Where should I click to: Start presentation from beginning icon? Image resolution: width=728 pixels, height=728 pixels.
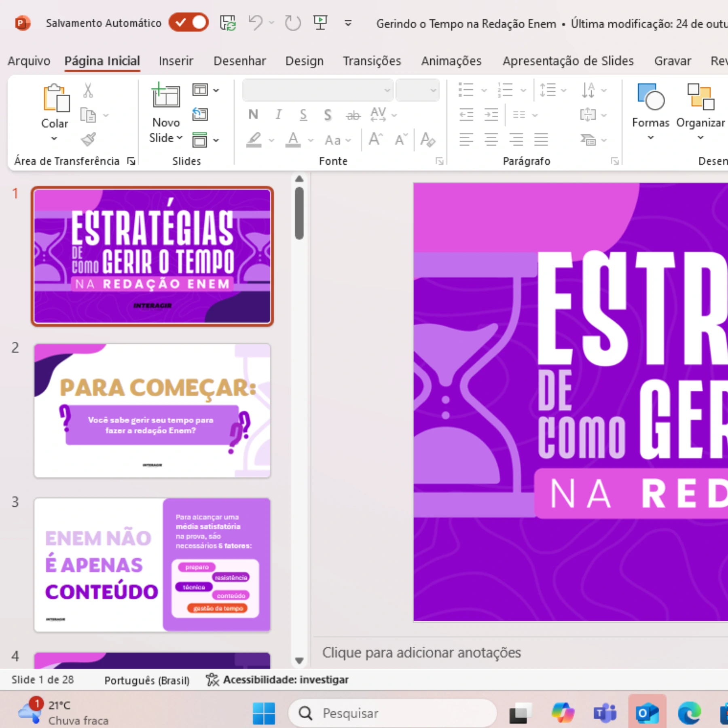click(320, 23)
